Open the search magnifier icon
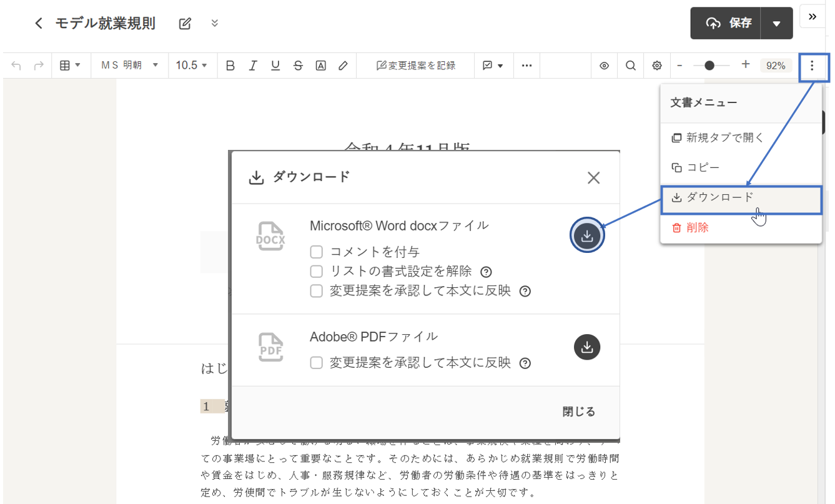The height and width of the screenshot is (504, 835). [631, 66]
